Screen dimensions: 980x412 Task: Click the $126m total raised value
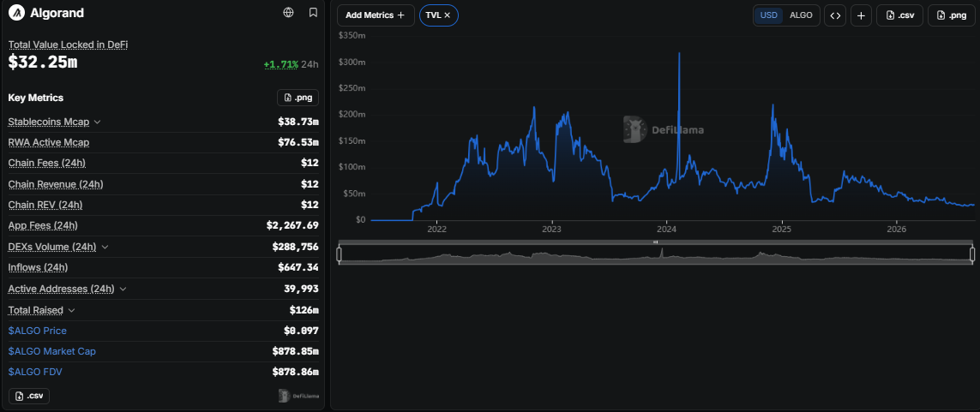click(x=304, y=310)
